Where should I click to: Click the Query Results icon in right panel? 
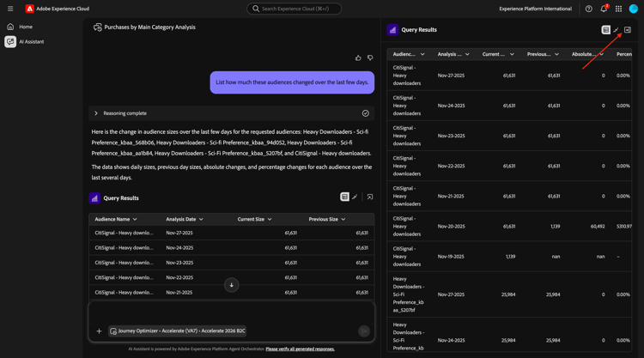coord(392,29)
